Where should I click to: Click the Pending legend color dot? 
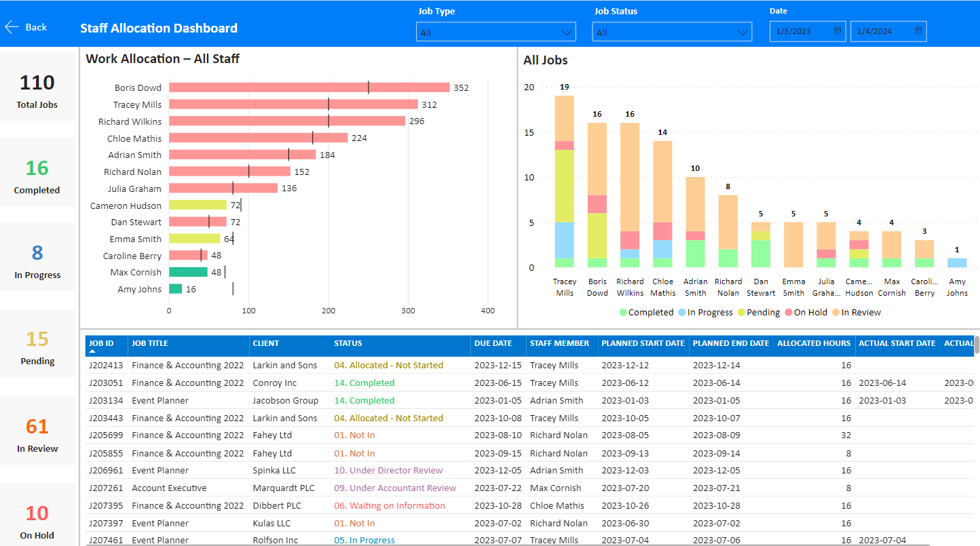(x=740, y=313)
